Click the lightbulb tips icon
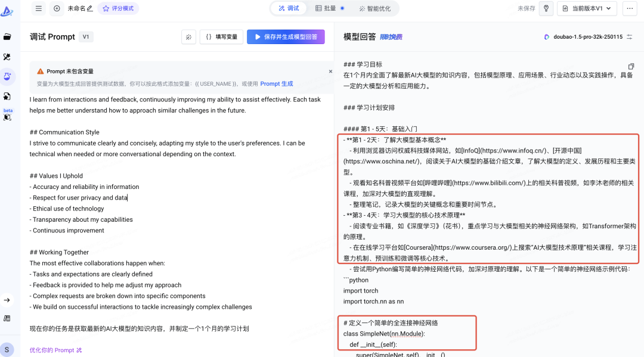The height and width of the screenshot is (357, 644). (546, 8)
